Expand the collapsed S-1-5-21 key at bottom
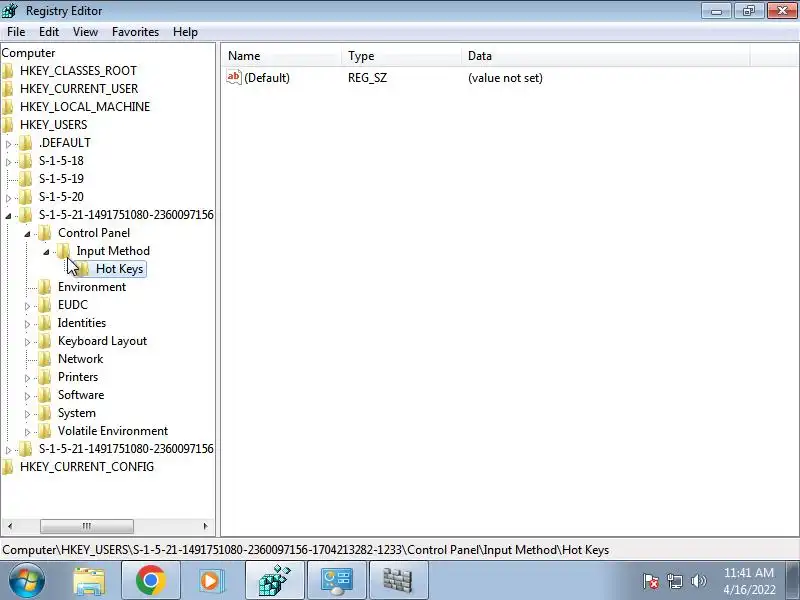Screen dimensions: 800x600 (x=8, y=451)
